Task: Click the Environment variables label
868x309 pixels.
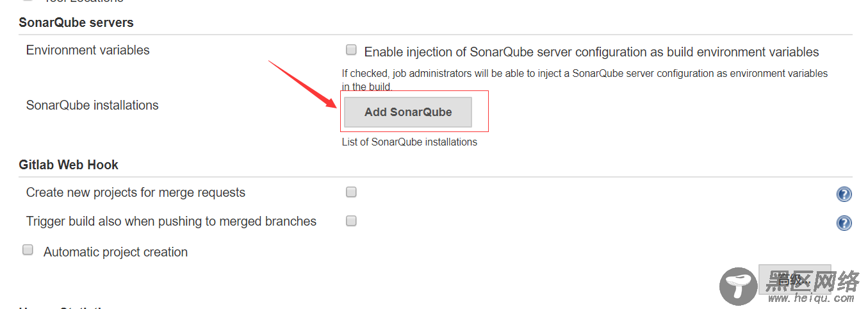Action: (x=88, y=50)
